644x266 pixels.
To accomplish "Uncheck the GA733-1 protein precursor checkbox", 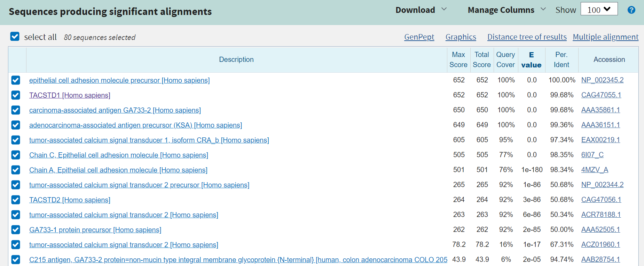I will coord(16,230).
